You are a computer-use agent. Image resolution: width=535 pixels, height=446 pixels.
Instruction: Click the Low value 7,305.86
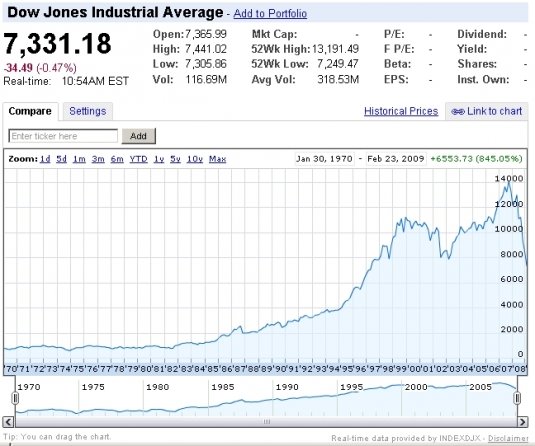(x=206, y=64)
